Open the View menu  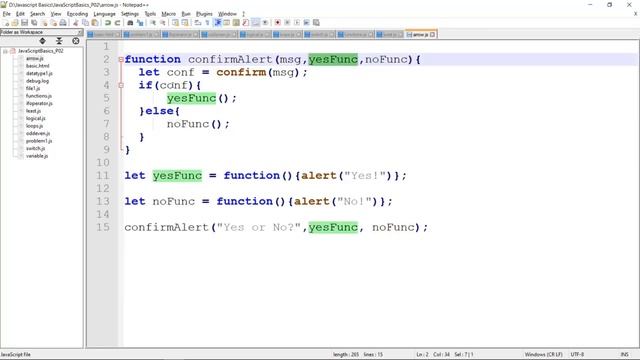[56, 14]
